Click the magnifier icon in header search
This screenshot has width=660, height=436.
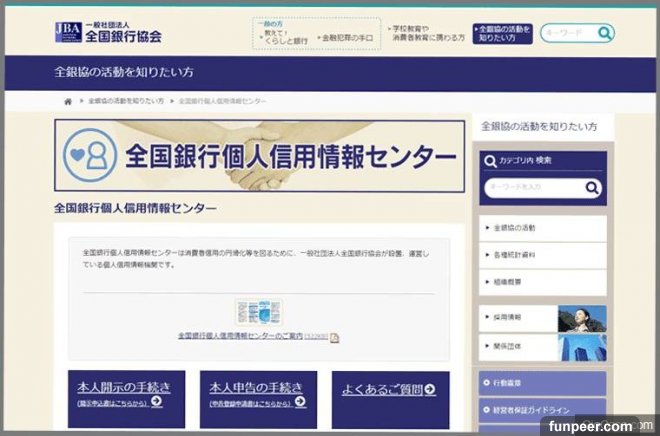(604, 33)
